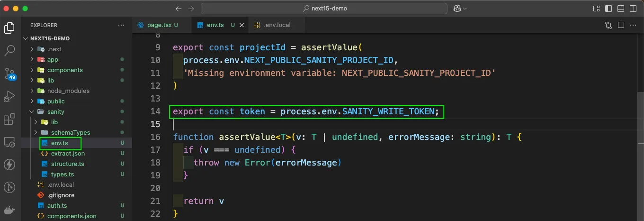Click the EXPLORER panel title
Screen dimensions: 644x221
(x=44, y=25)
